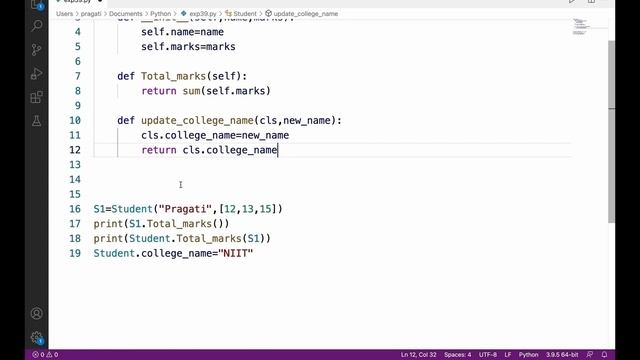
Task: Click 'Student.college_name="NIIT"' line
Action: (173, 253)
